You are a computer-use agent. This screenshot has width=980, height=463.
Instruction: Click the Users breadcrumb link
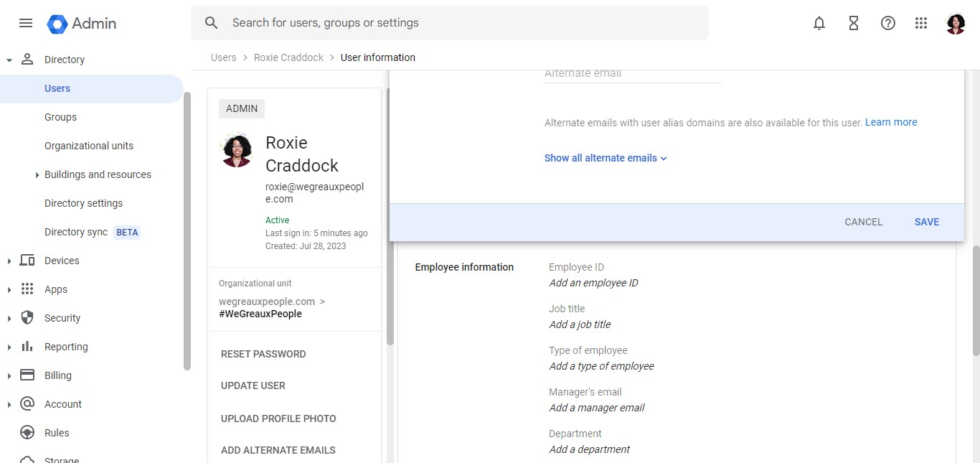tap(223, 57)
